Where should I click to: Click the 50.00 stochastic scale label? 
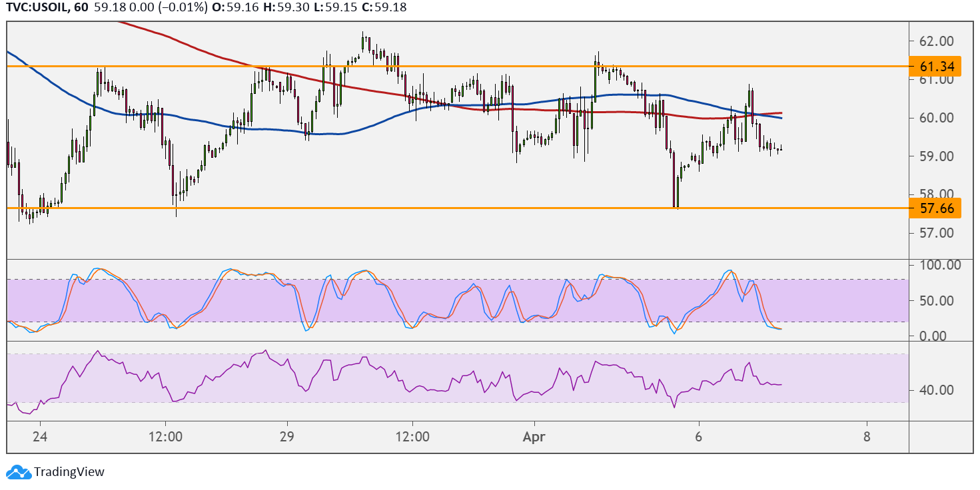pyautogui.click(x=936, y=300)
